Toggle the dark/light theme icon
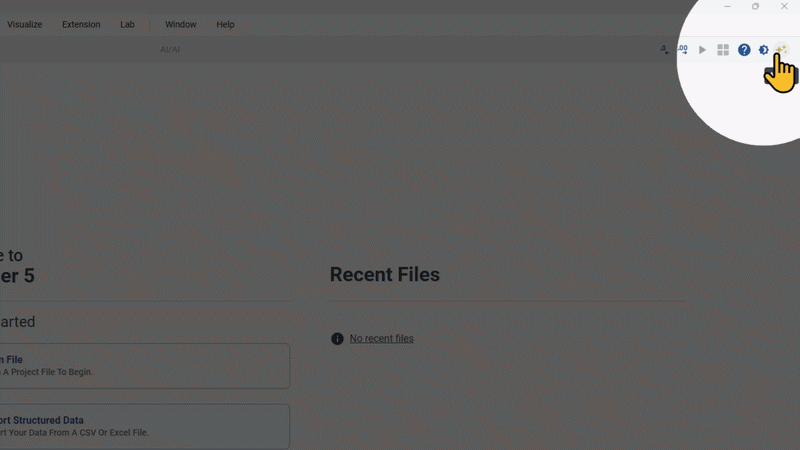 pyautogui.click(x=763, y=49)
